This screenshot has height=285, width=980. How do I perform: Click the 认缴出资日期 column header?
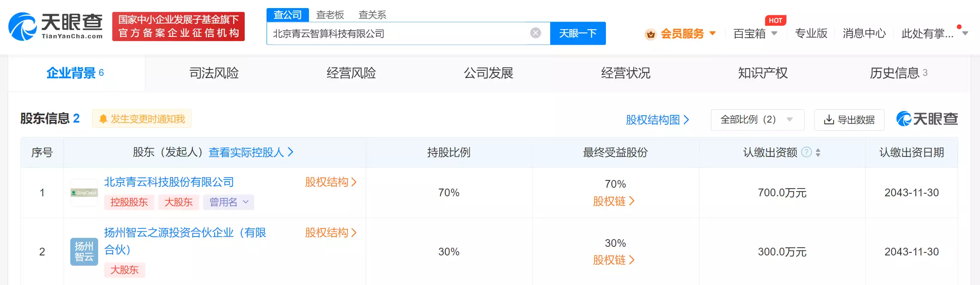(911, 152)
